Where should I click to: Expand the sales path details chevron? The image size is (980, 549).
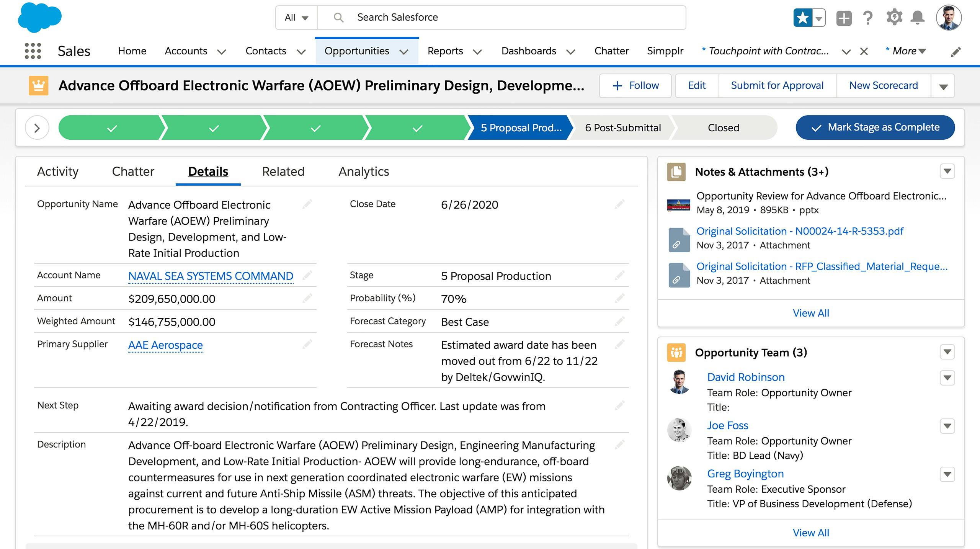[x=37, y=127]
